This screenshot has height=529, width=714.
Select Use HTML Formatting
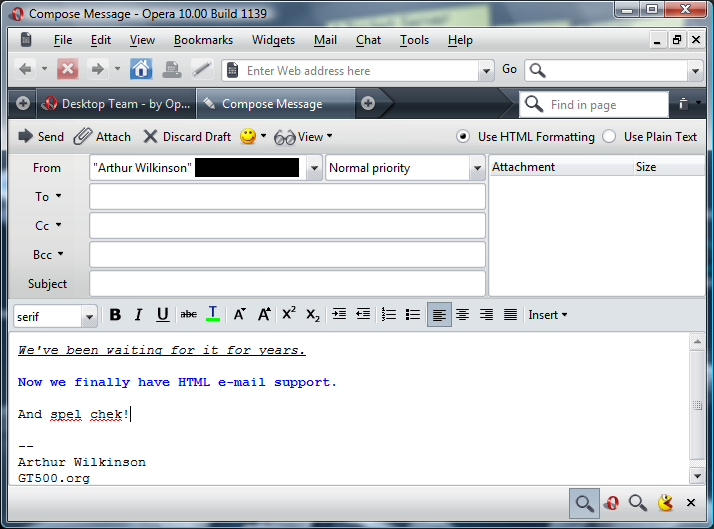(x=526, y=137)
